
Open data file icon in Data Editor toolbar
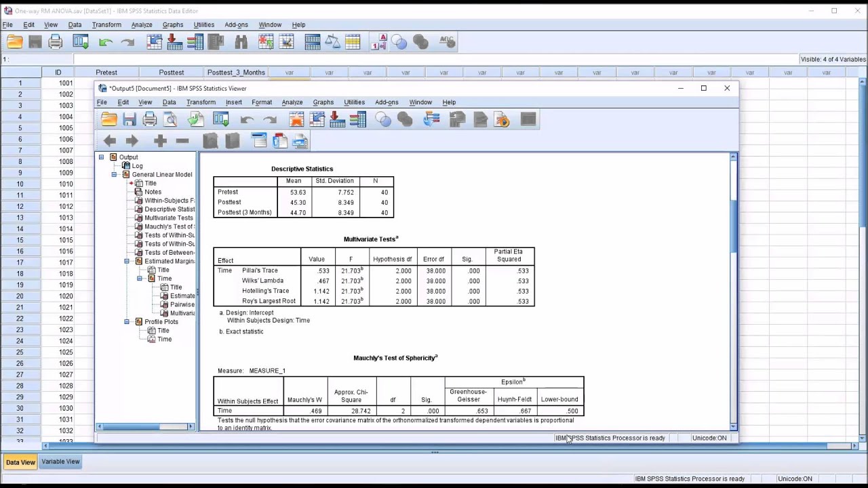15,42
